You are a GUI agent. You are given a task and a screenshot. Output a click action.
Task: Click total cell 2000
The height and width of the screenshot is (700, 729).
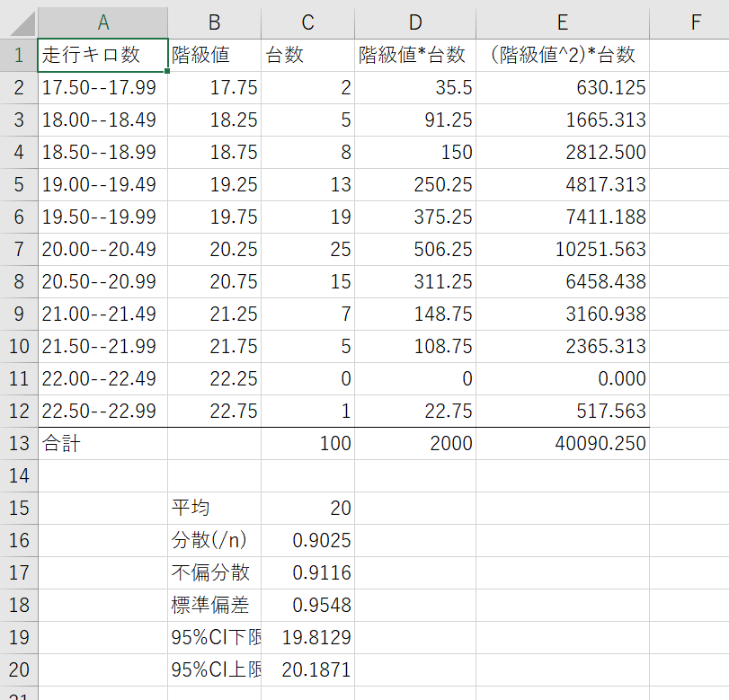point(415,443)
